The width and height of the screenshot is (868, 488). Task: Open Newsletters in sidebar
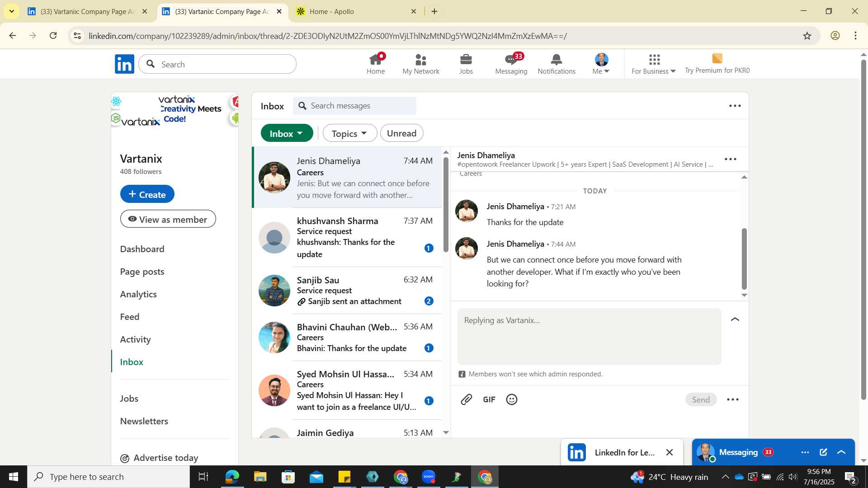(x=144, y=421)
